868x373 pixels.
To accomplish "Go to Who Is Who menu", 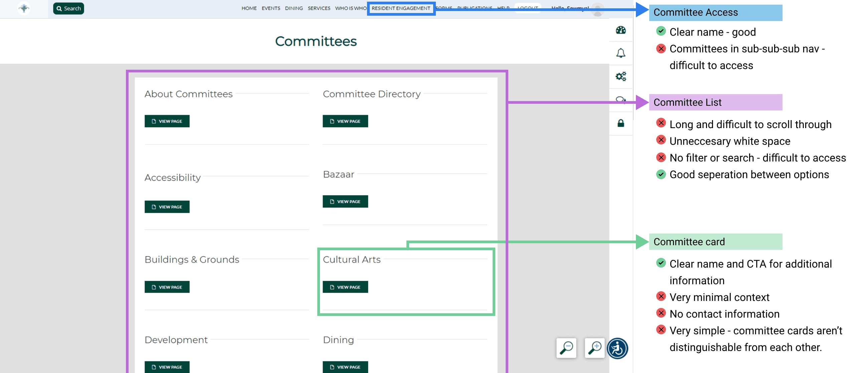I will [350, 8].
